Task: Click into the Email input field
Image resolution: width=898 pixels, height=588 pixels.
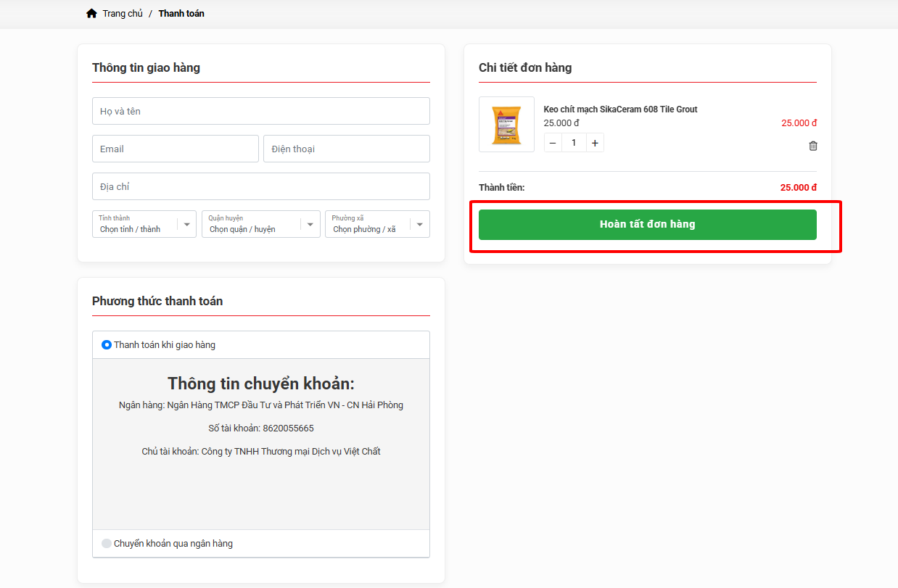Action: pos(175,149)
